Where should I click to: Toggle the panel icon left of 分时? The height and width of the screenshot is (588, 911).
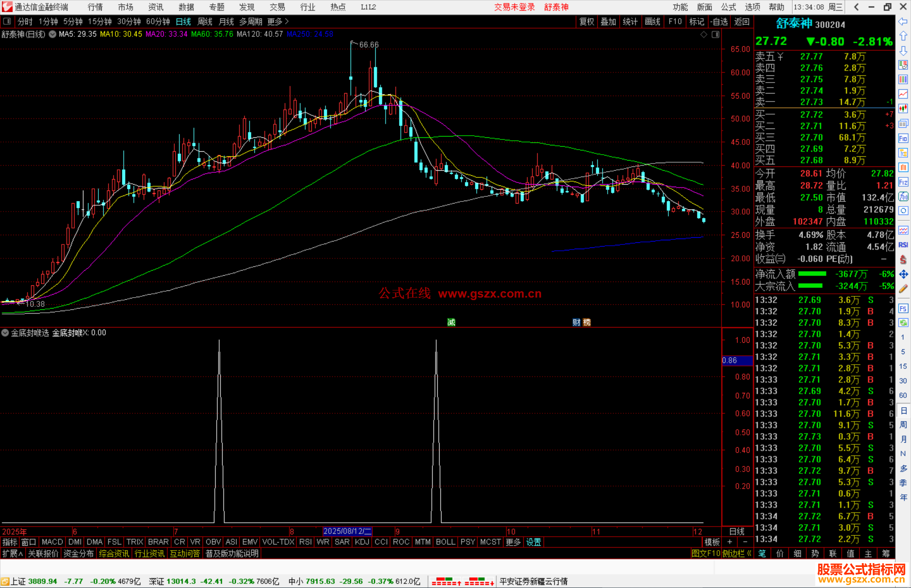[x=7, y=21]
